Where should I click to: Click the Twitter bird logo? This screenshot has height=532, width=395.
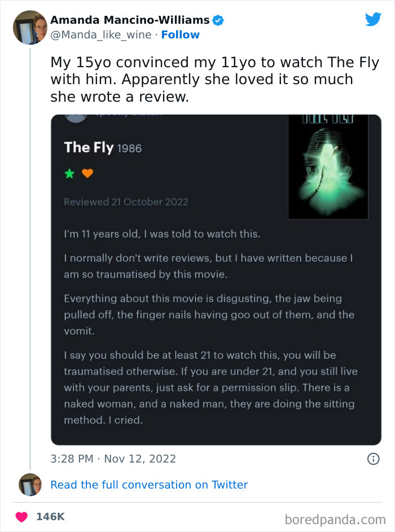click(374, 19)
